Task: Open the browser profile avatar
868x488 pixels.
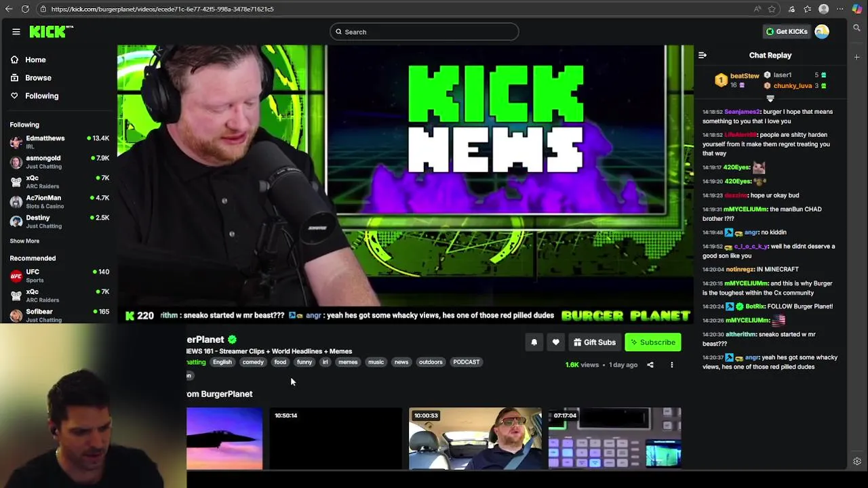Action: pos(823,9)
